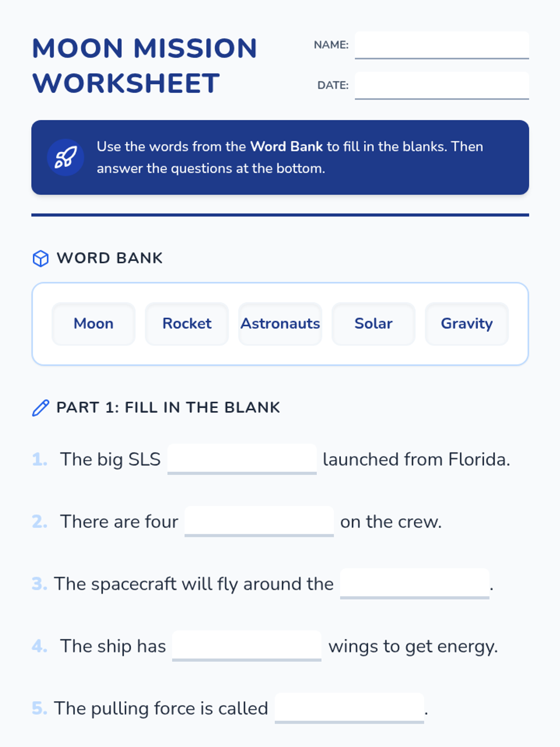560x747 pixels.
Task: Click the pencil icon beside Part 1
Action: 41,408
